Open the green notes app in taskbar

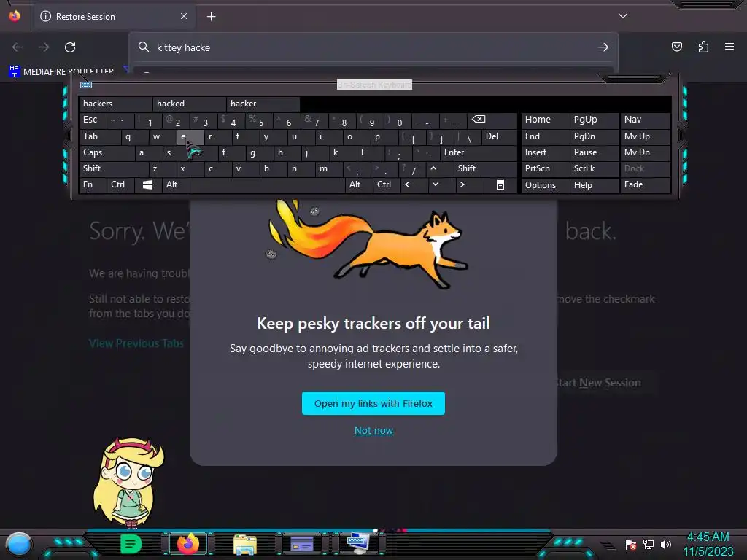click(x=131, y=544)
